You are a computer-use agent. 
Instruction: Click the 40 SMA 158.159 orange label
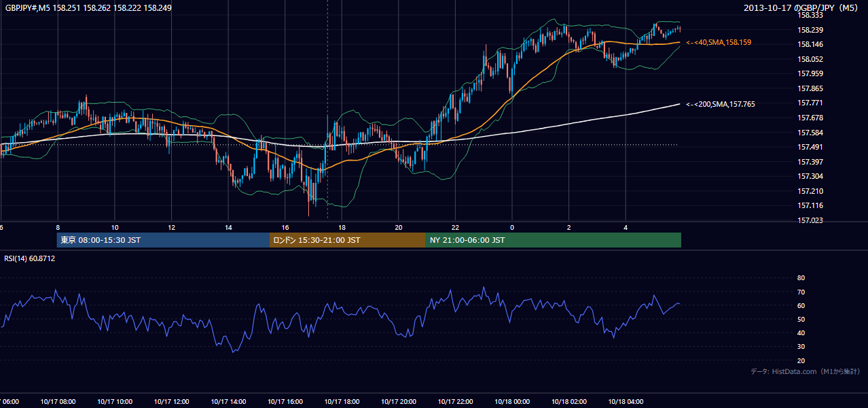coord(719,42)
